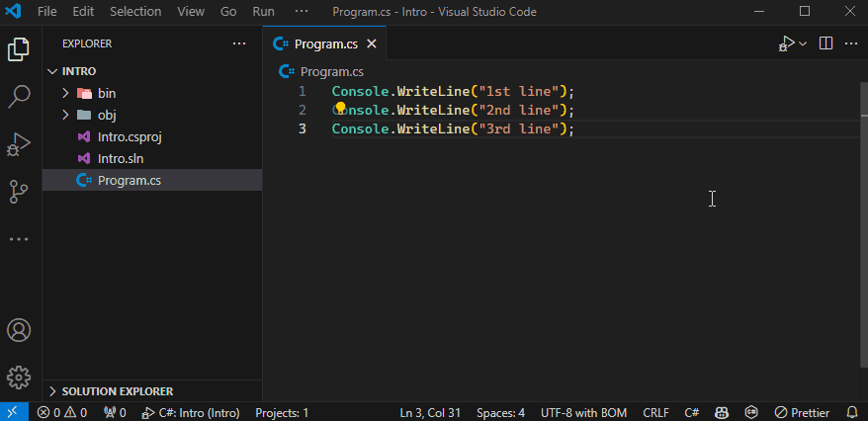The image size is (868, 421).
Task: Click the C# brackets status icon
Action: [751, 413]
